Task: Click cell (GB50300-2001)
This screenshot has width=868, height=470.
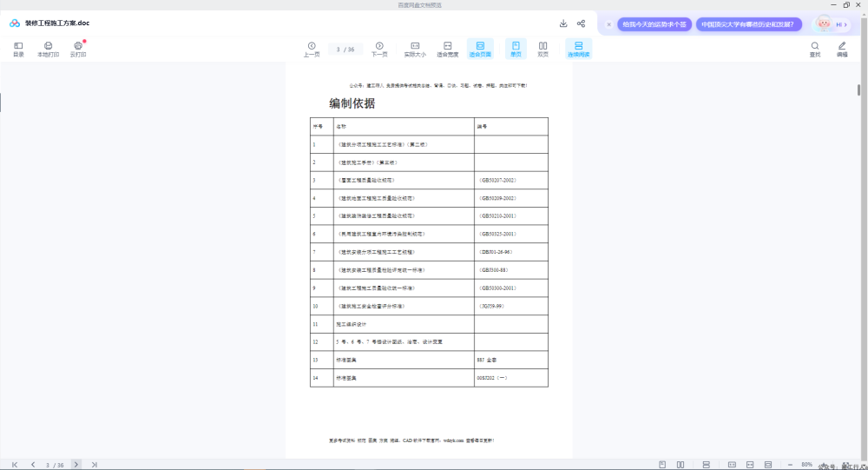Action: point(497,288)
